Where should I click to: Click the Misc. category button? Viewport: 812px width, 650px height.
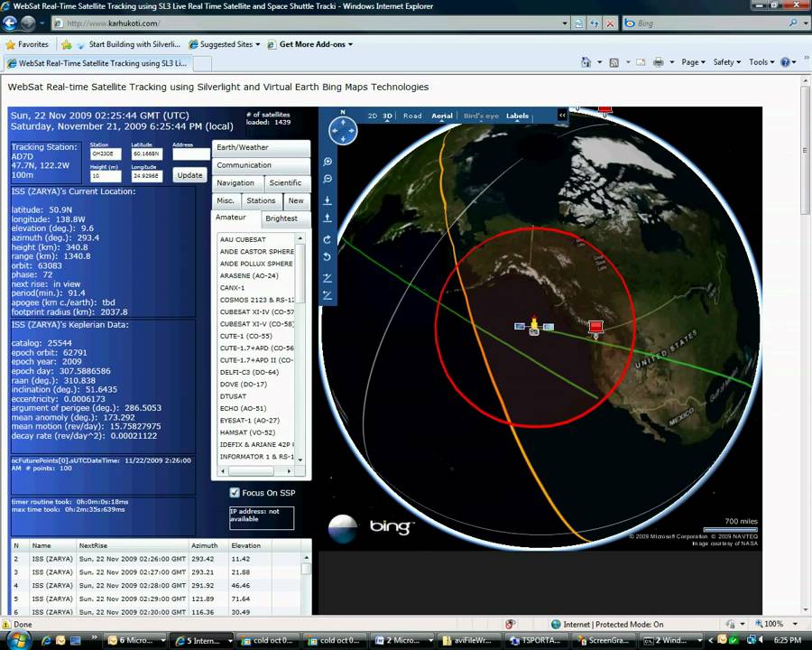226,200
